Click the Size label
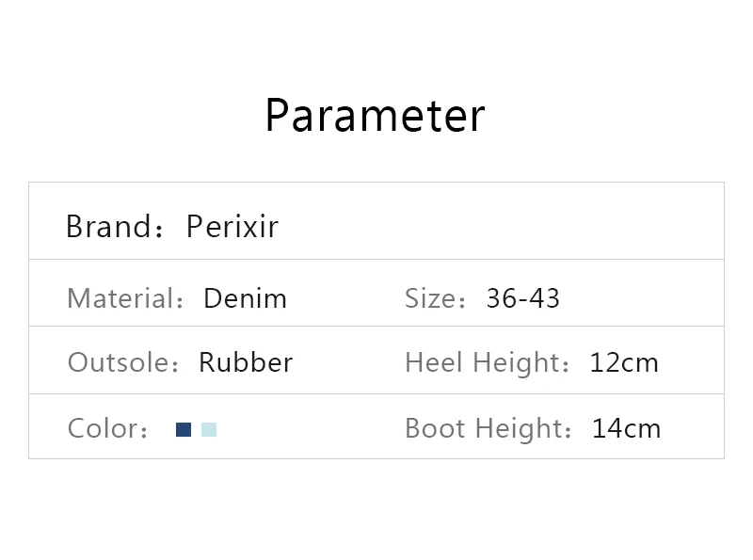 point(431,299)
